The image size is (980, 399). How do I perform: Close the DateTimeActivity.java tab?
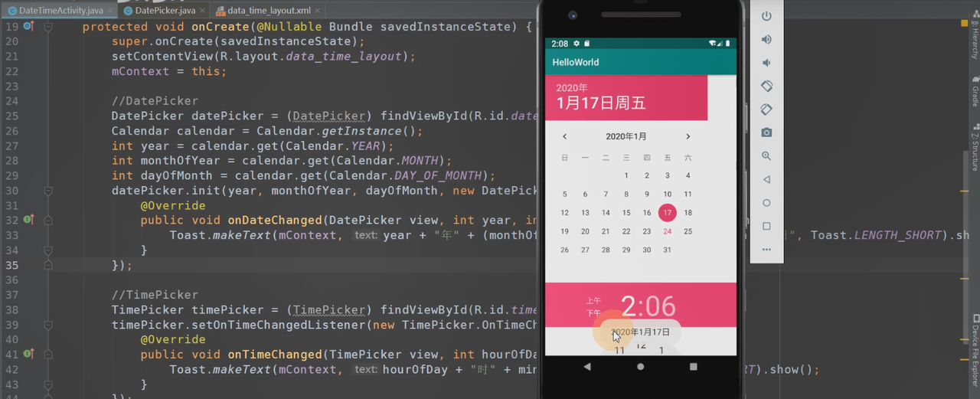[109, 11]
